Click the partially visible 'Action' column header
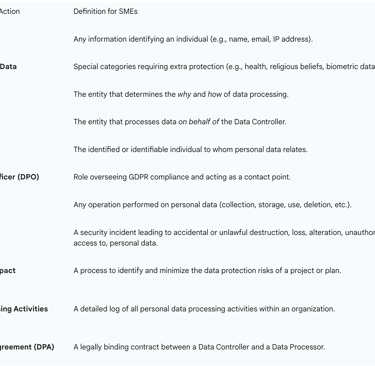This screenshot has height=366, width=375. click(10, 11)
